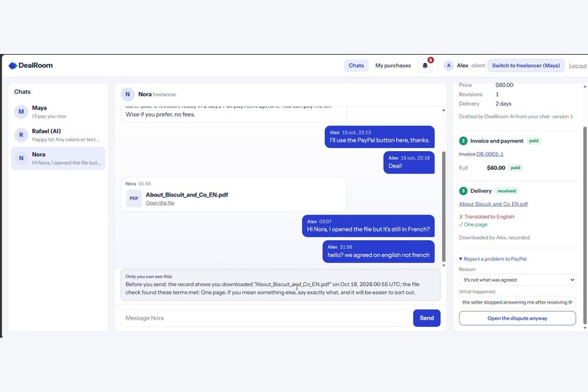The image size is (588, 392).
Task: Click Maya's avatar in the chat list
Action: tap(21, 112)
